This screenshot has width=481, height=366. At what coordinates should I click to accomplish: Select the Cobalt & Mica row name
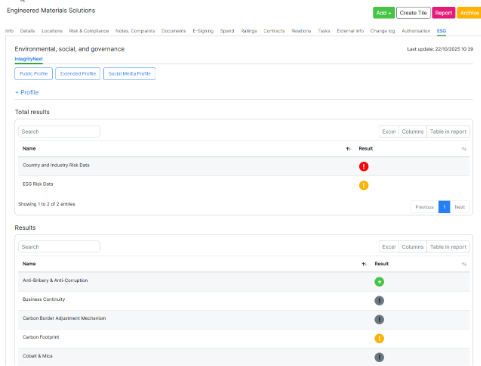[37, 356]
